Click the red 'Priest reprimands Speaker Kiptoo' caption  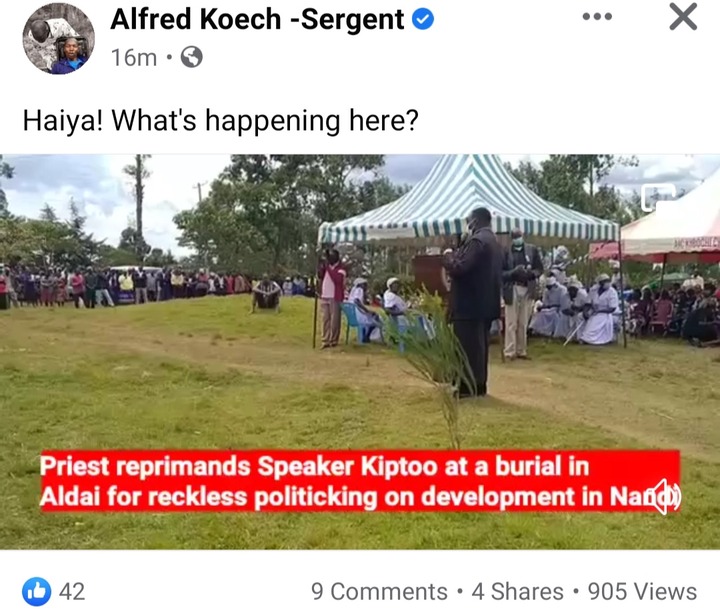pos(360,481)
